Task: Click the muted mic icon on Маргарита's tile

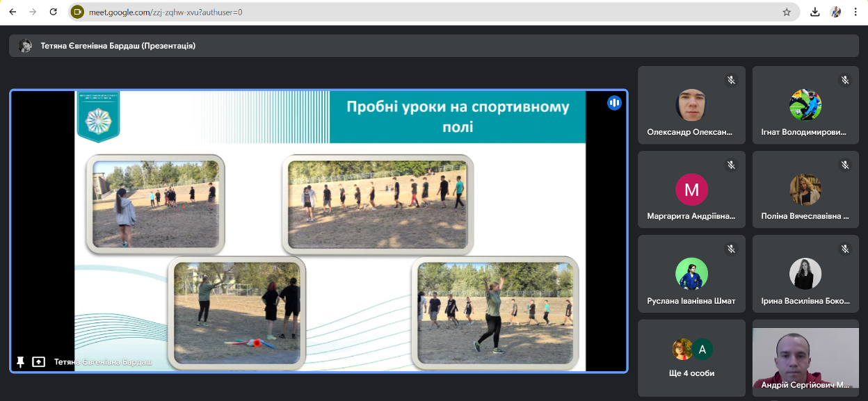Action: (731, 165)
